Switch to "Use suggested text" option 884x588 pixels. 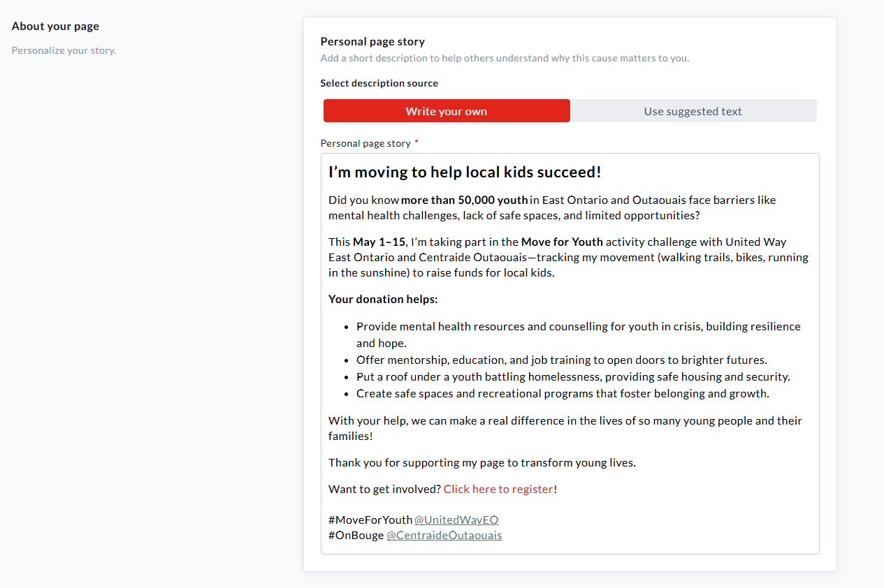pos(693,111)
